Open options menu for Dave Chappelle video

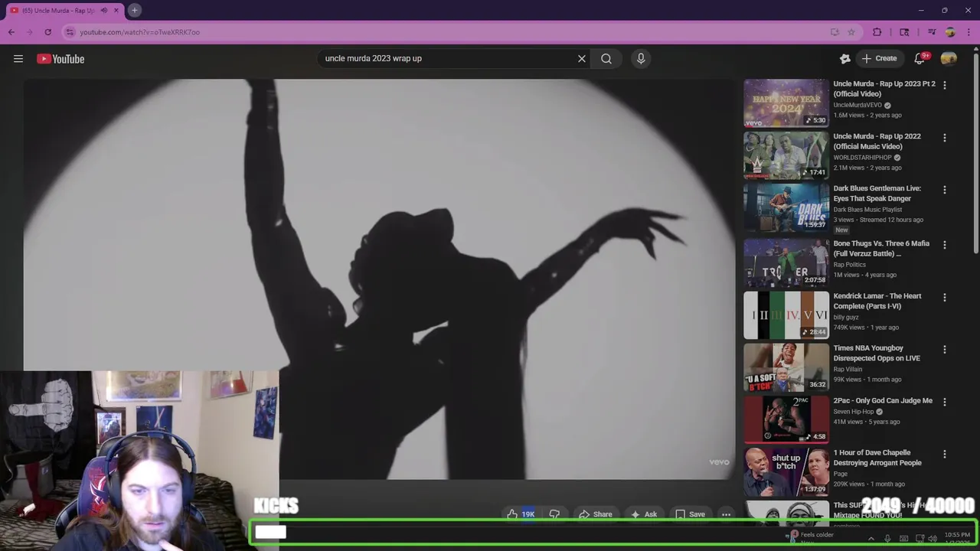point(944,454)
